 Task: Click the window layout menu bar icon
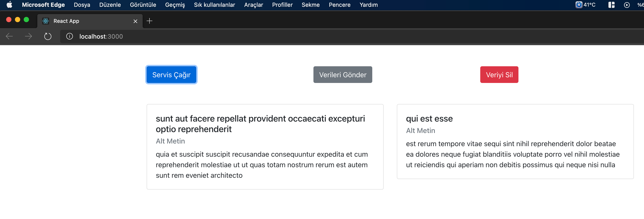[612, 5]
